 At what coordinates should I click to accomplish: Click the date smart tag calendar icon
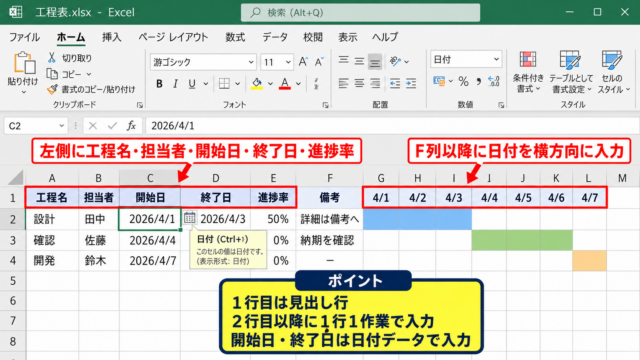(x=189, y=218)
